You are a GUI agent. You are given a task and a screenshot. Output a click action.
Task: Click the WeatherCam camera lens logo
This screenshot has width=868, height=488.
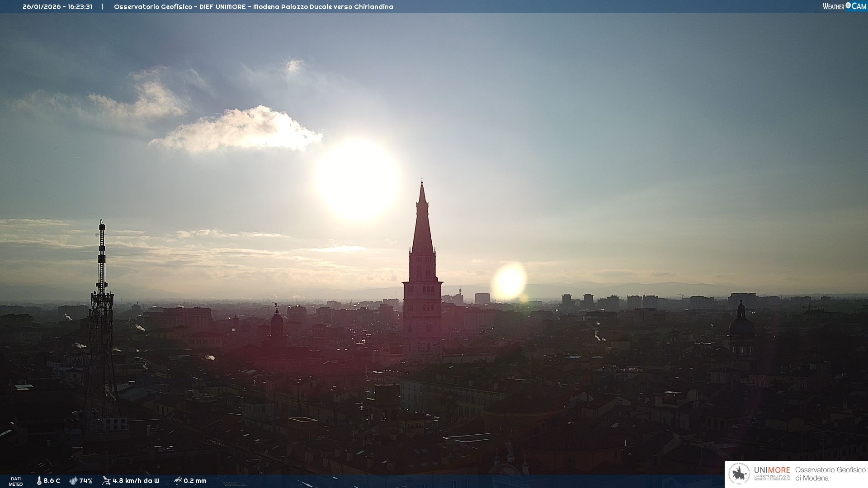pyautogui.click(x=848, y=5)
